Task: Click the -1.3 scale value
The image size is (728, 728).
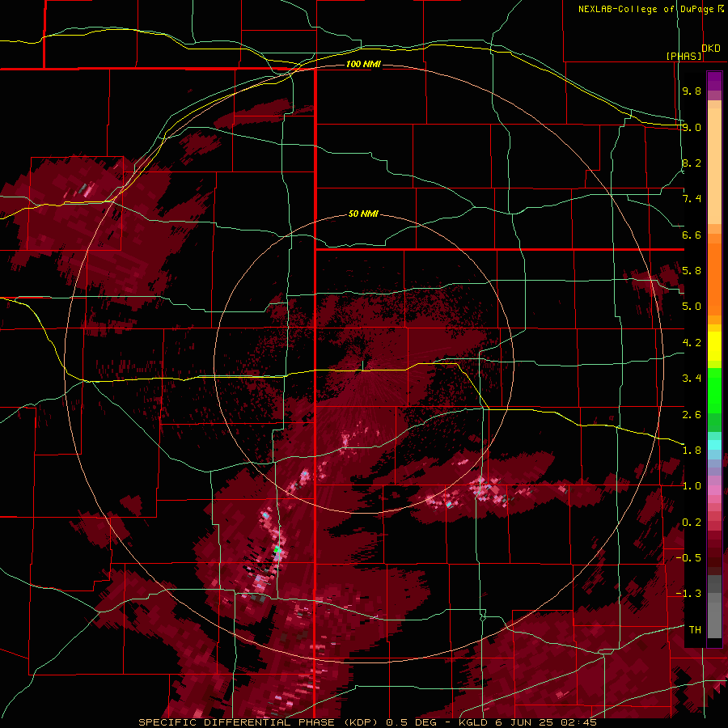Action: pyautogui.click(x=688, y=594)
